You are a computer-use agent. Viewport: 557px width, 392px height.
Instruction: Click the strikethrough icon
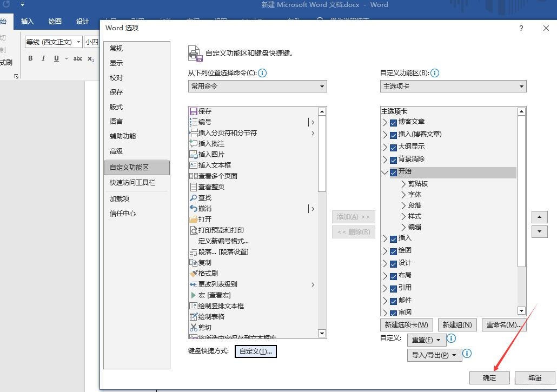(x=77, y=58)
